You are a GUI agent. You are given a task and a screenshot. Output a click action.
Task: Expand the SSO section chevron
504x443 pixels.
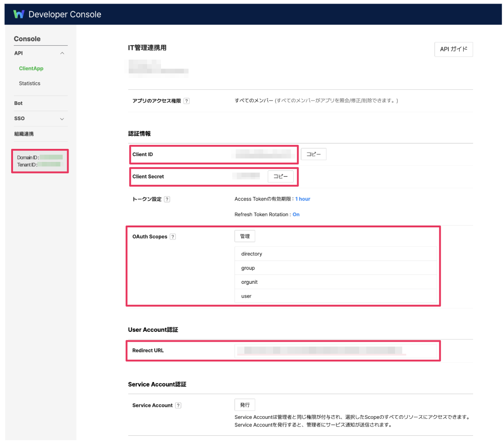[62, 119]
